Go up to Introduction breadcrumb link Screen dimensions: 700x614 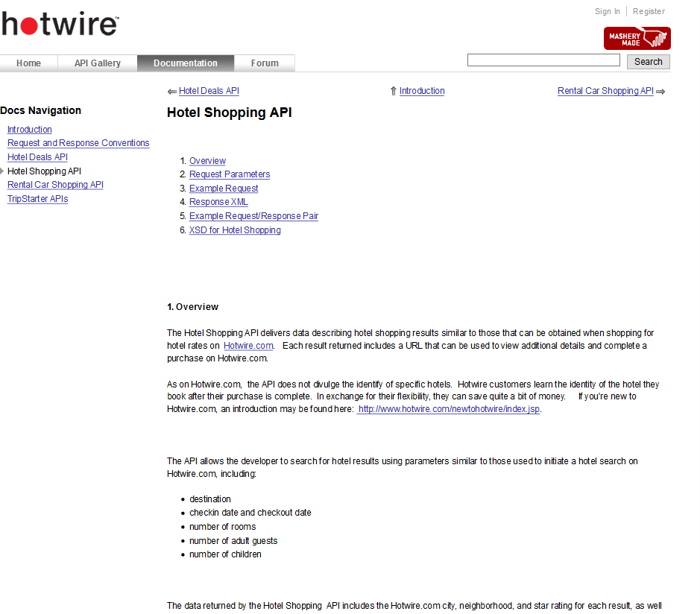(x=422, y=91)
